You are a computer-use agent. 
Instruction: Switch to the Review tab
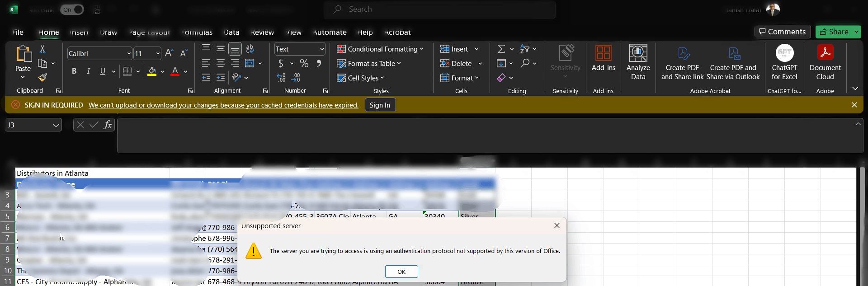click(262, 32)
